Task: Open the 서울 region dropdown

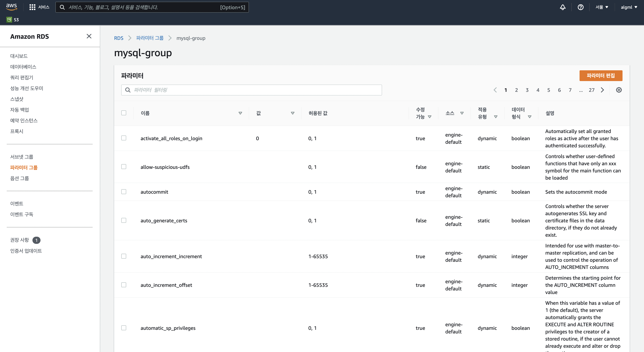Action: [602, 7]
